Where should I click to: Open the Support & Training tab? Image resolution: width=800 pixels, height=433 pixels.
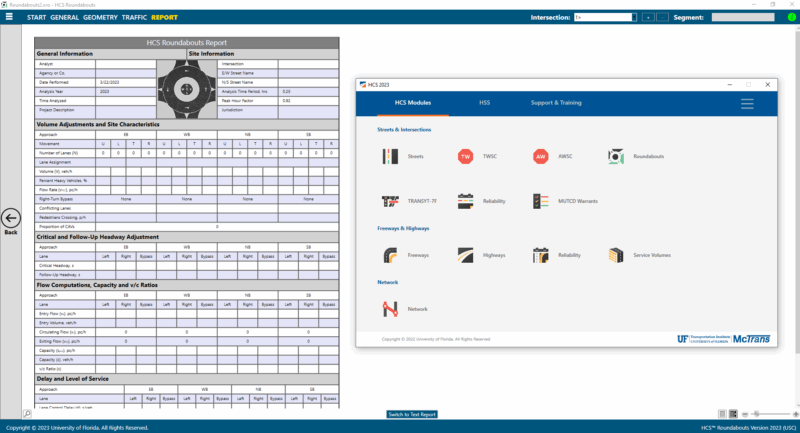pyautogui.click(x=555, y=103)
